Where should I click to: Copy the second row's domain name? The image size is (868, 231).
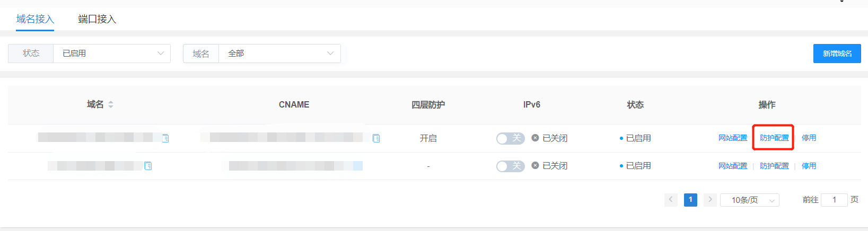point(148,166)
